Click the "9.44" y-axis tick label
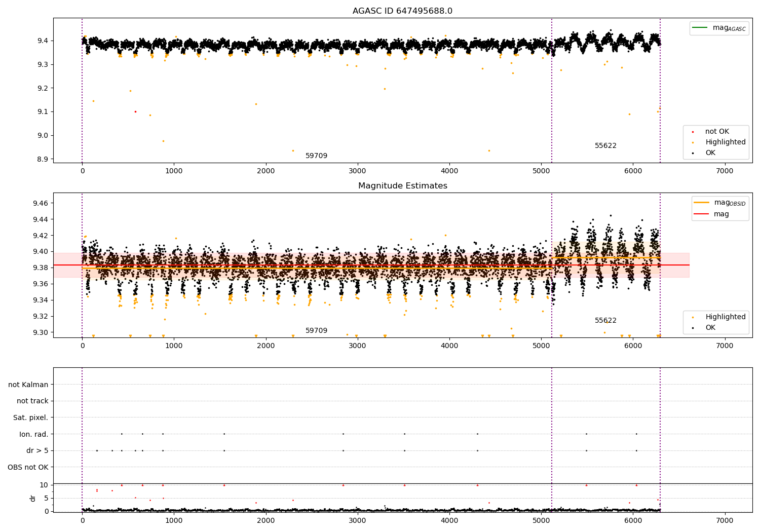 pyautogui.click(x=40, y=219)
